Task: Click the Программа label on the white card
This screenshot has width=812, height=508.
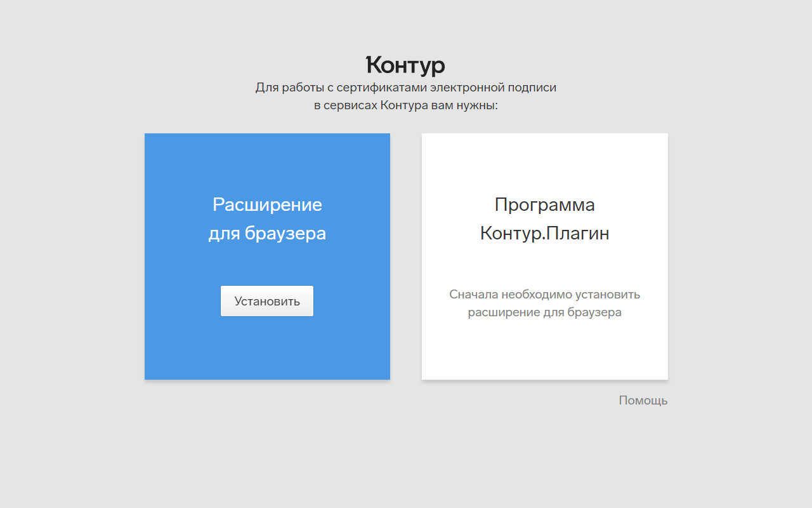Action: tap(544, 204)
